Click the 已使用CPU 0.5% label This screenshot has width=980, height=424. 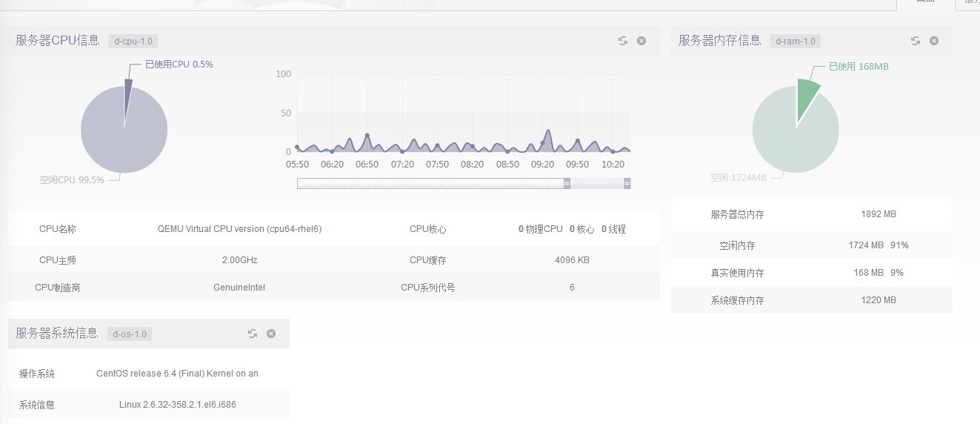(x=179, y=64)
